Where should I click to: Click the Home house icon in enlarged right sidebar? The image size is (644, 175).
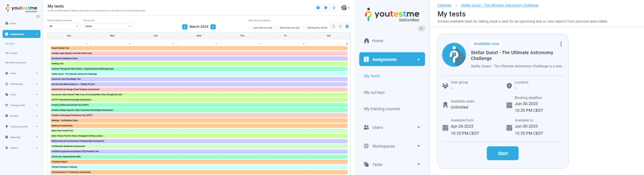click(x=367, y=41)
